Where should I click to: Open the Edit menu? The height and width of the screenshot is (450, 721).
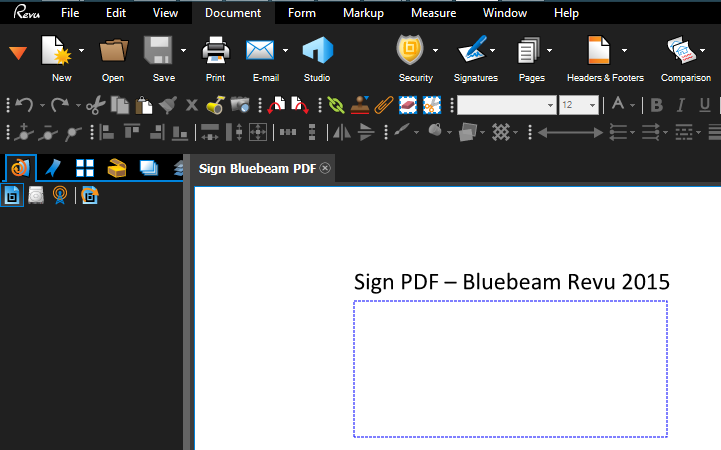coord(116,13)
